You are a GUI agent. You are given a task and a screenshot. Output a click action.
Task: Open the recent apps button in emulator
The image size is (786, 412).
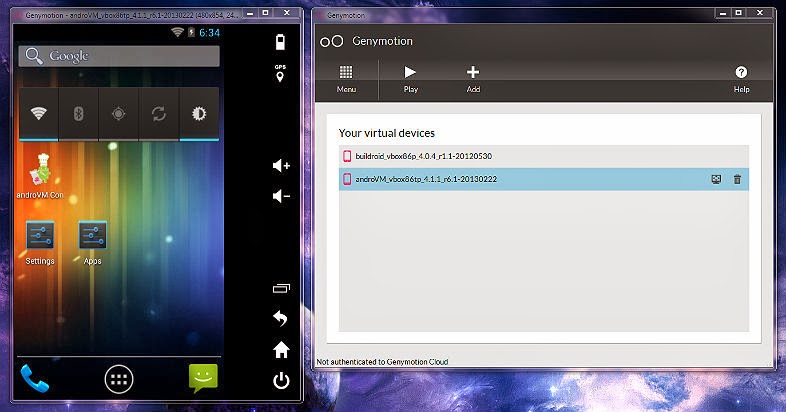[281, 288]
